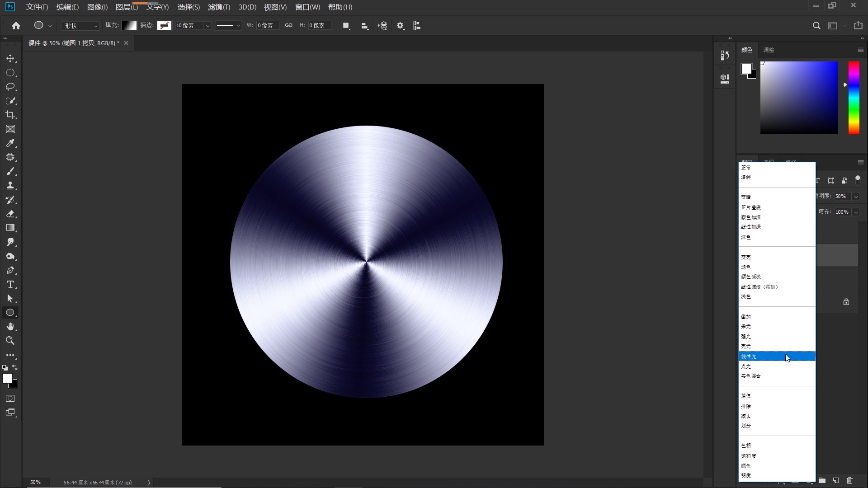The height and width of the screenshot is (488, 868).
Task: Change screen mode button in toolbar
Action: point(10,413)
